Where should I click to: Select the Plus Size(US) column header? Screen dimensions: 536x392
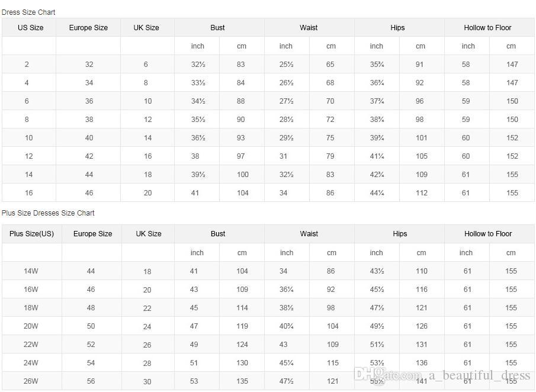tap(32, 234)
